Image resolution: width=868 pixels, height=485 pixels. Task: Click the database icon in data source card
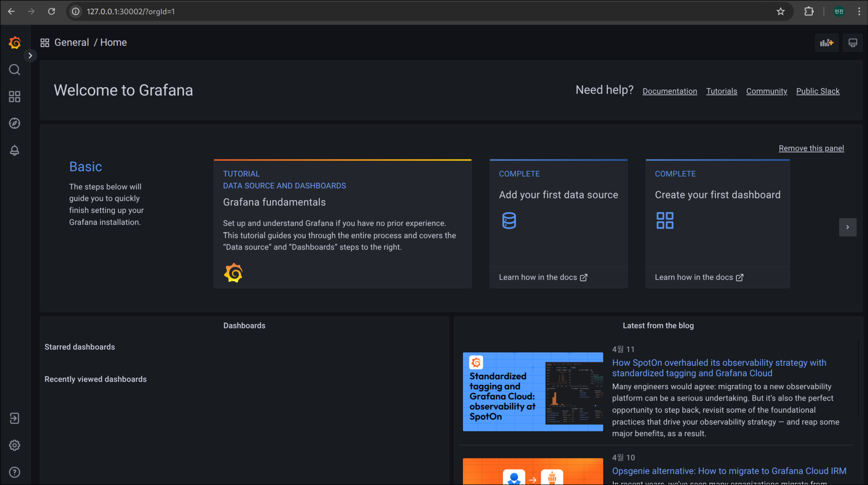[509, 220]
